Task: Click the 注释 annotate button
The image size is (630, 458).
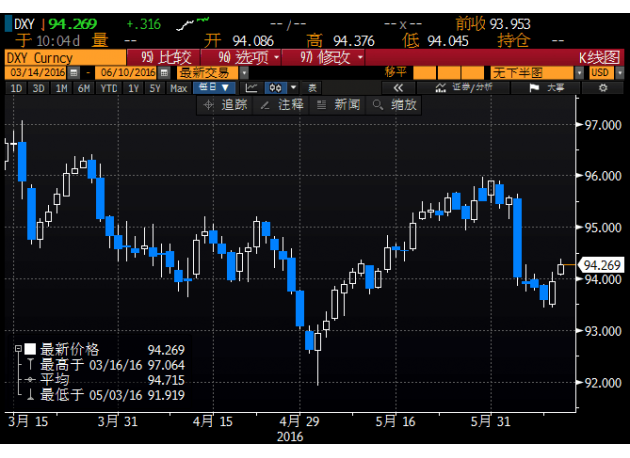Action: coord(282,104)
